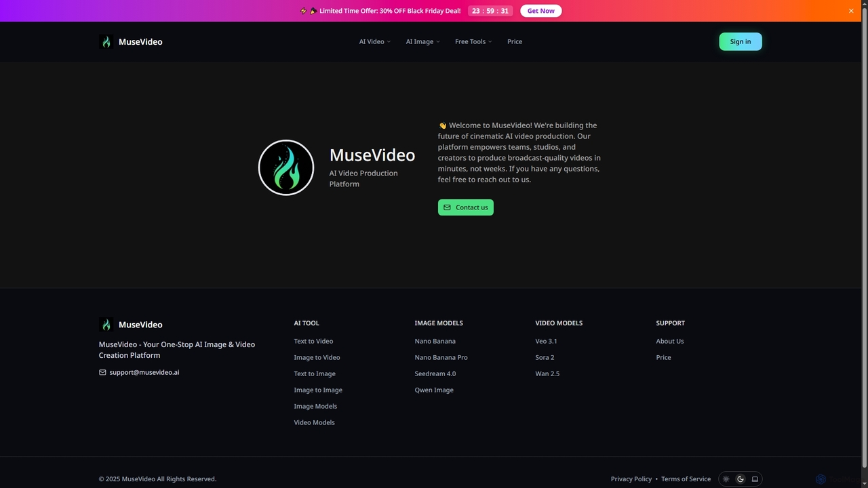This screenshot has width=868, height=488.
Task: Open Sora 2 video model link
Action: pyautogui.click(x=545, y=357)
